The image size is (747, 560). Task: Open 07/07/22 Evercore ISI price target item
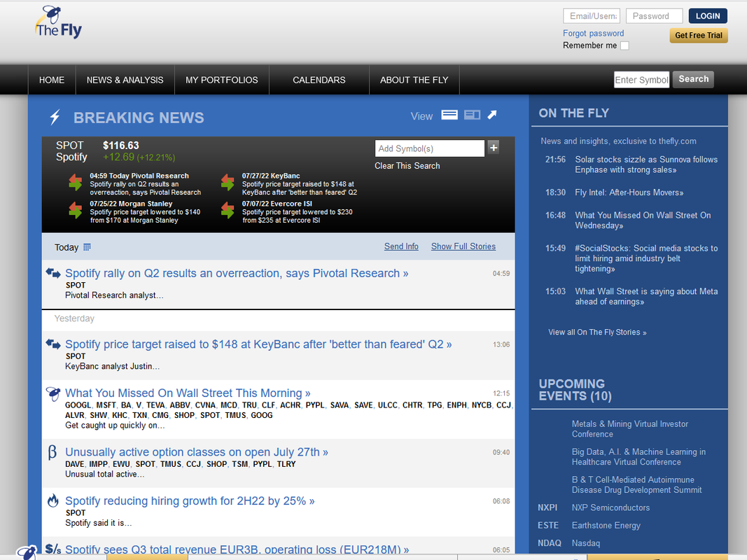tap(298, 212)
